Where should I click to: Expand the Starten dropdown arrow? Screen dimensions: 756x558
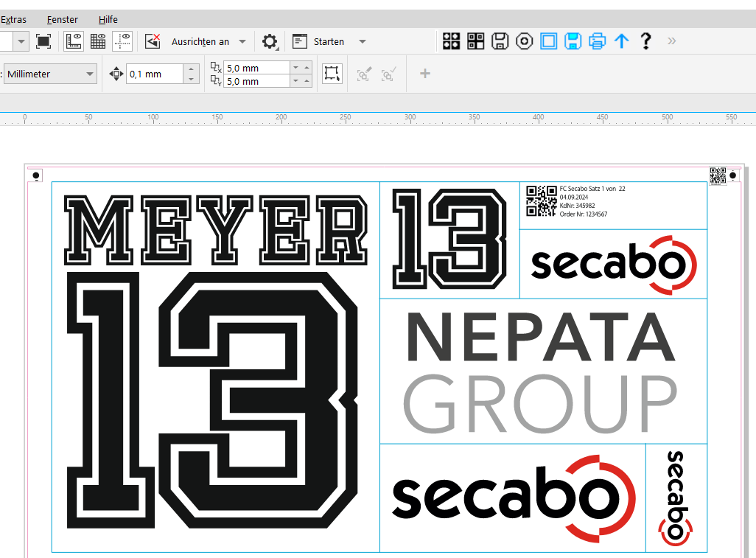[362, 42]
